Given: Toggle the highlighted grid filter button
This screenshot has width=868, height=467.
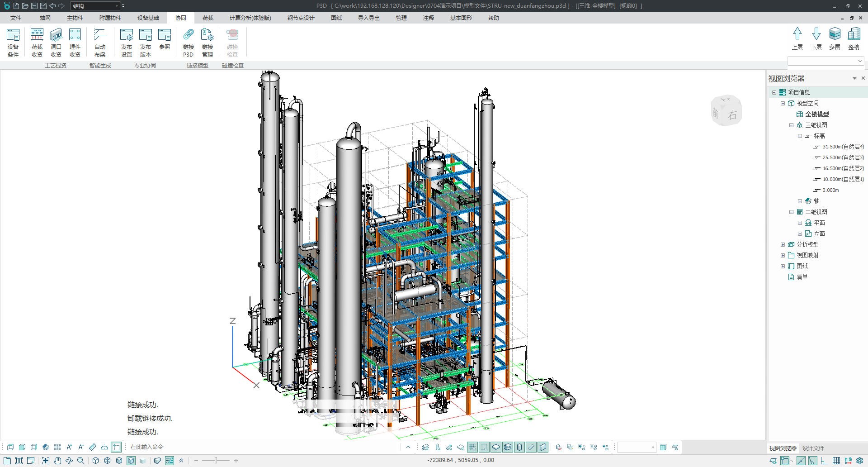Looking at the screenshot, I should (472, 447).
